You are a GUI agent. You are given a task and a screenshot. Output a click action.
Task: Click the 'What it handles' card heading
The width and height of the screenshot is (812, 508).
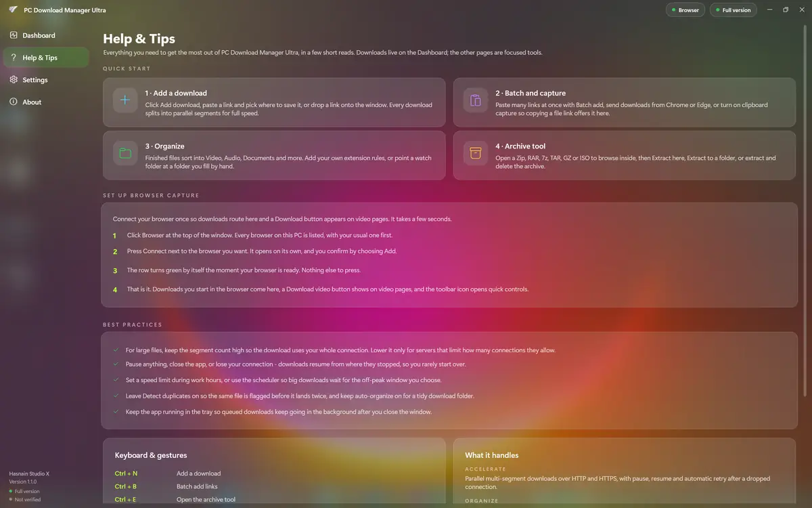(x=492, y=455)
